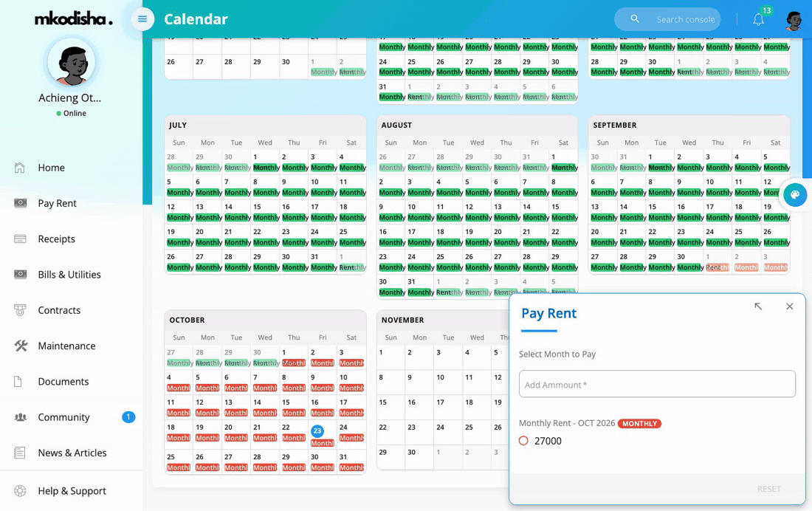Go to Receipts page
The width and height of the screenshot is (812, 511).
coord(56,239)
